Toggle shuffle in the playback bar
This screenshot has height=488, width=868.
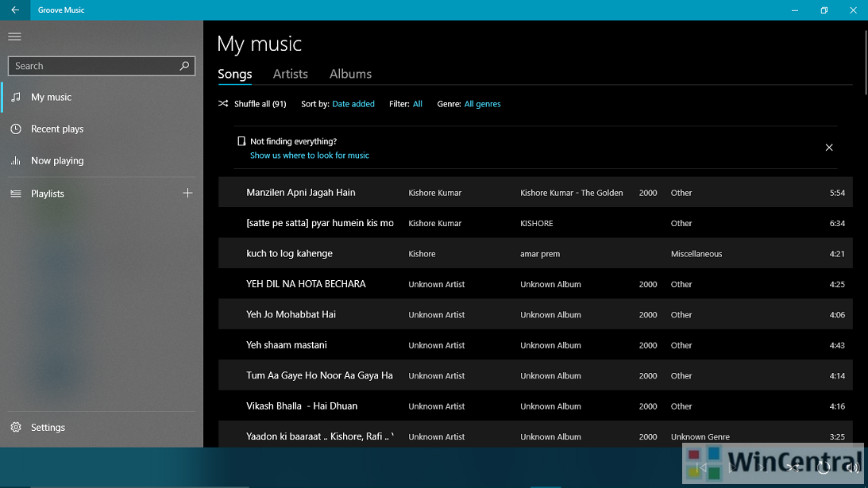click(x=793, y=468)
